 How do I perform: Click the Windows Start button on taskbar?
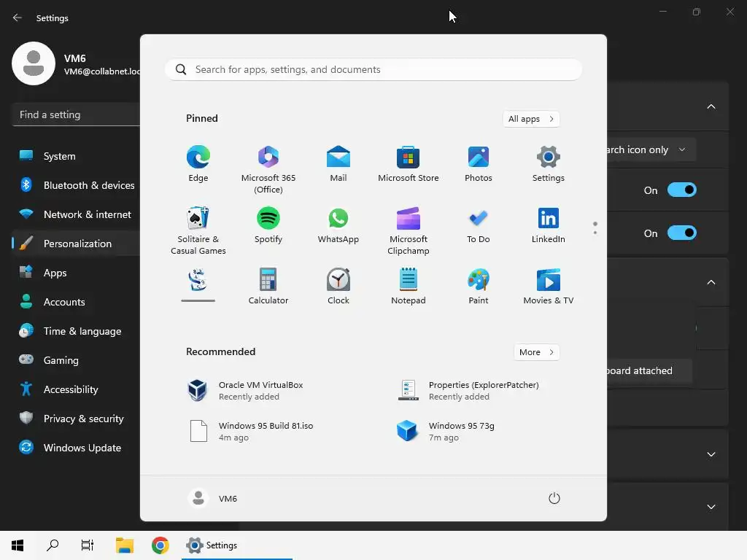click(x=18, y=545)
